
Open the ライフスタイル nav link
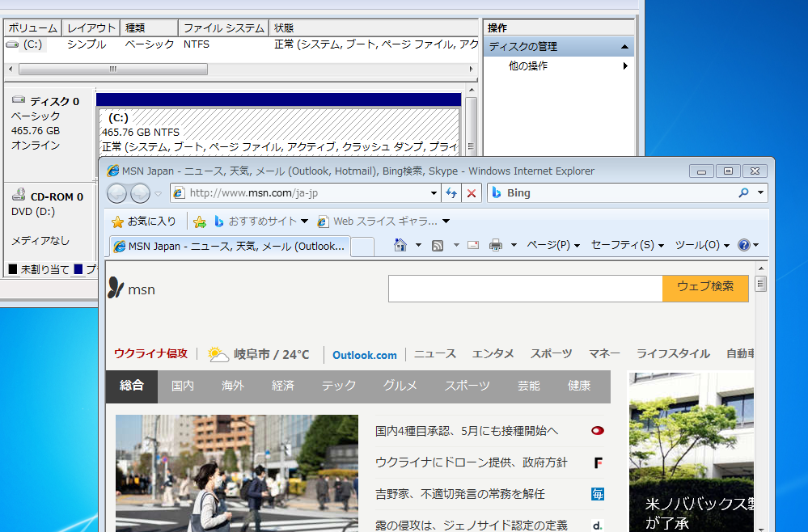(673, 354)
